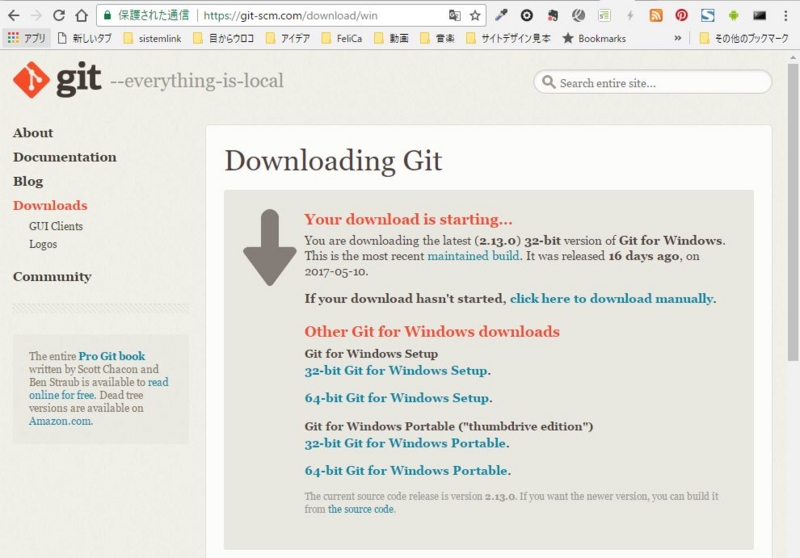Open the sistemlink bookmark folder
800x558 pixels.
click(153, 38)
